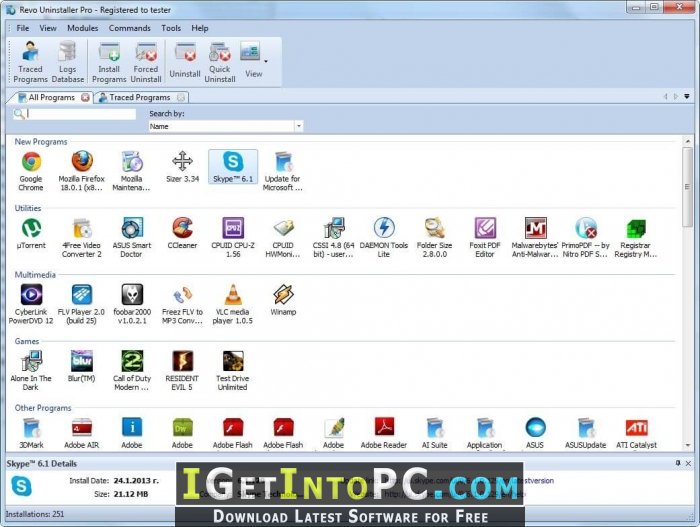Click the scrollbar down arrow

[x=688, y=445]
